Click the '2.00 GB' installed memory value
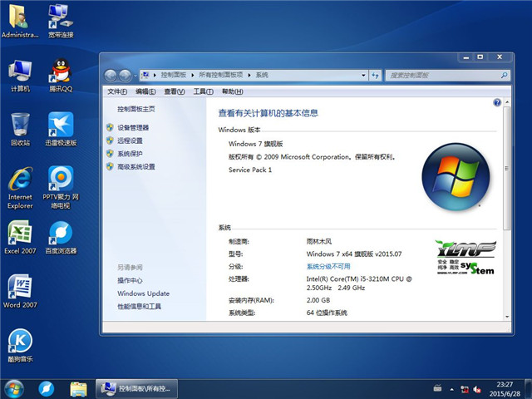The image size is (532, 399). [x=318, y=300]
